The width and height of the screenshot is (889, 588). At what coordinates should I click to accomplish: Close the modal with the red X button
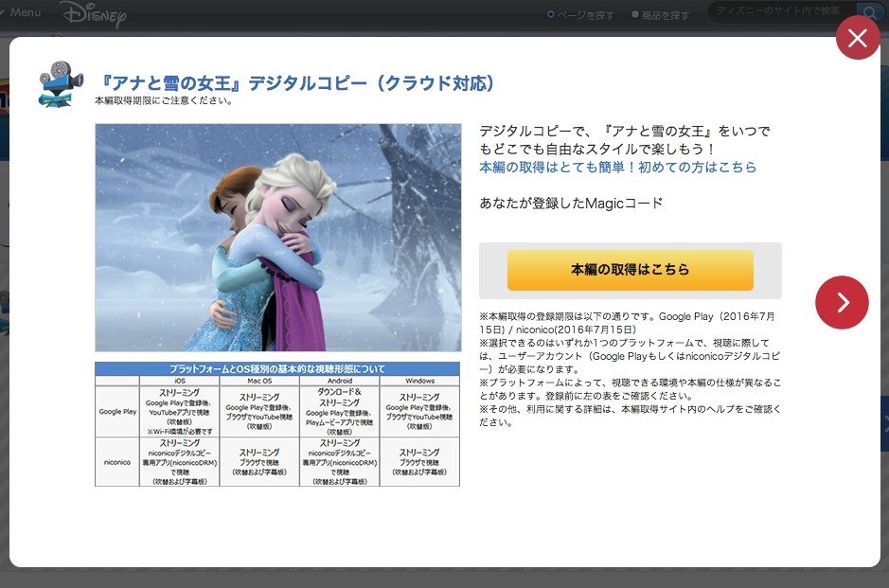(857, 38)
